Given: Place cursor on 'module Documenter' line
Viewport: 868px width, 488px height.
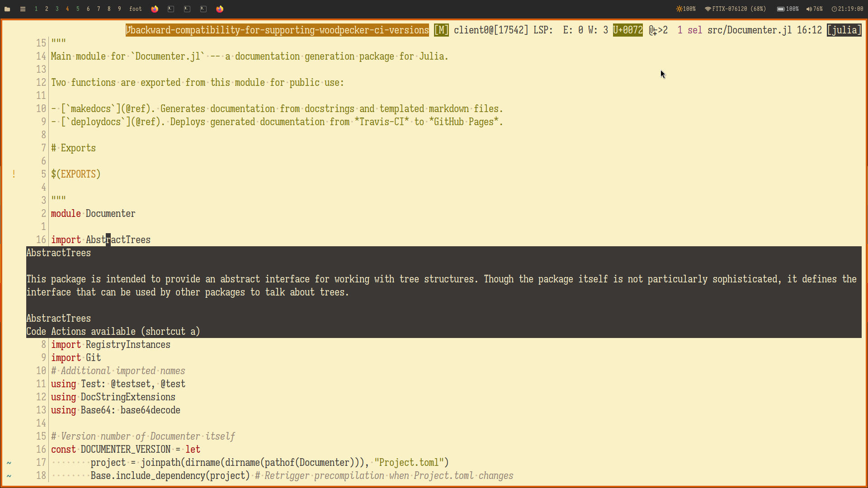Looking at the screenshot, I should (x=93, y=214).
